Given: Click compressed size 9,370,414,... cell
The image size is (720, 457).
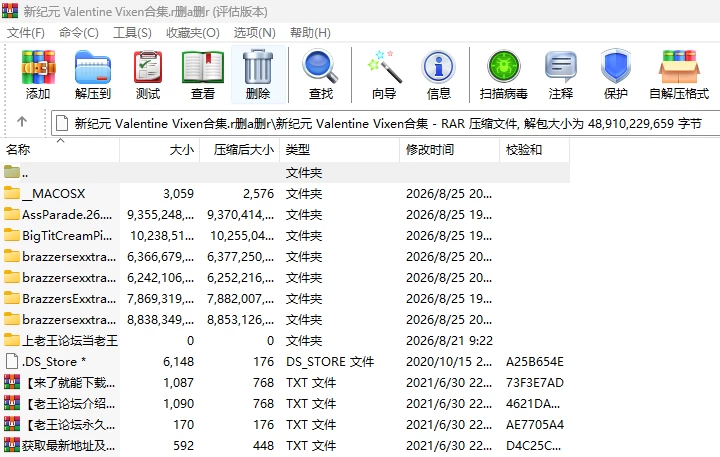Looking at the screenshot, I should point(240,215).
